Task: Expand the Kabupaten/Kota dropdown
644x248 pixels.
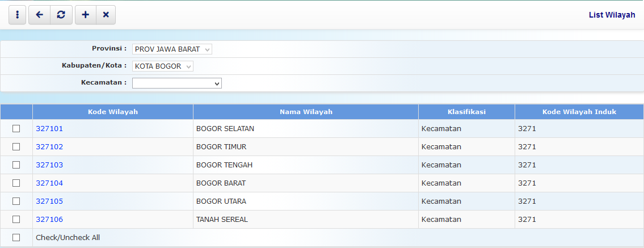Action: tap(163, 66)
